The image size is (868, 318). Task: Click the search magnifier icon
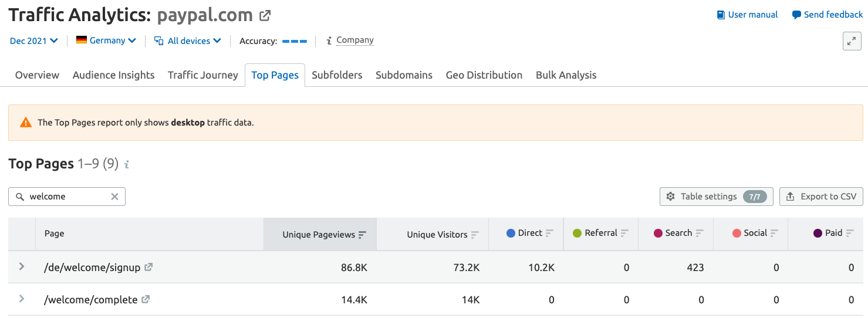click(20, 197)
